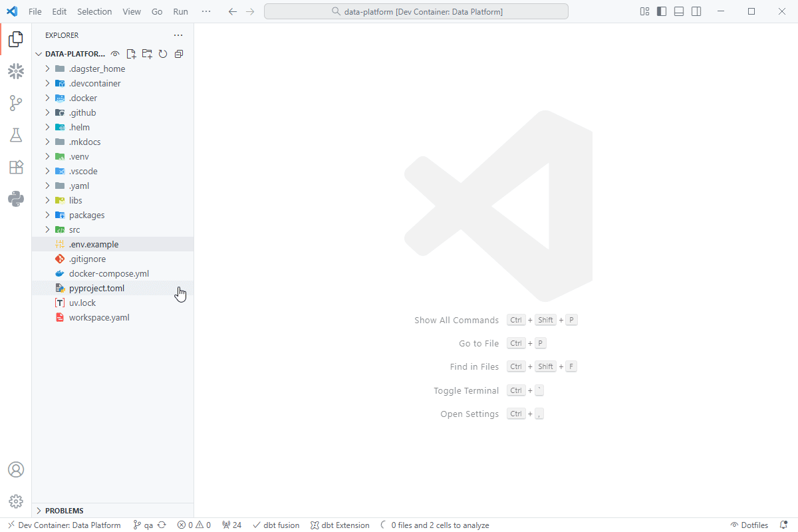This screenshot has width=798, height=532.
Task: Toggle the secondary side bar visibility
Action: pyautogui.click(x=696, y=11)
